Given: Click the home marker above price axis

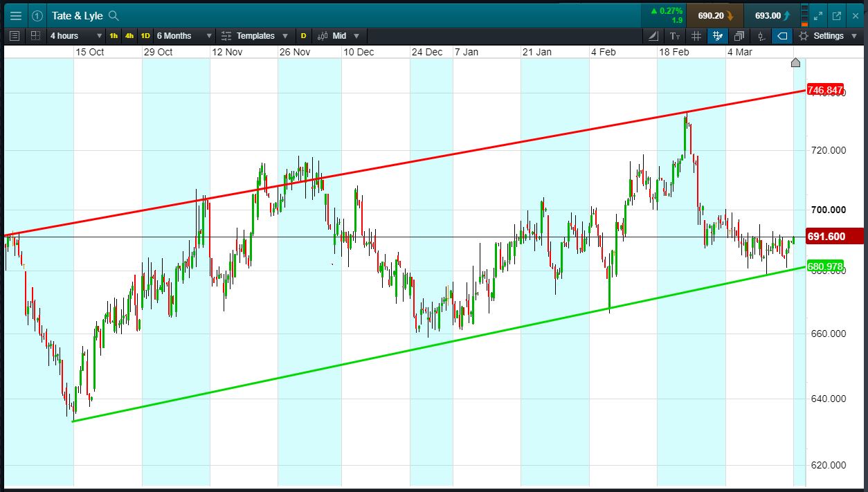Looking at the screenshot, I should [x=795, y=63].
